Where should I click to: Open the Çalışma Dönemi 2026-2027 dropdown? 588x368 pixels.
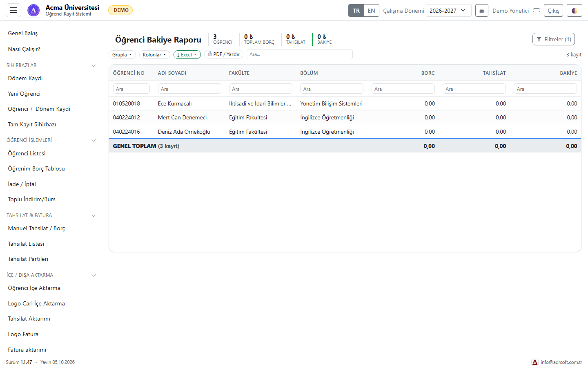point(448,11)
